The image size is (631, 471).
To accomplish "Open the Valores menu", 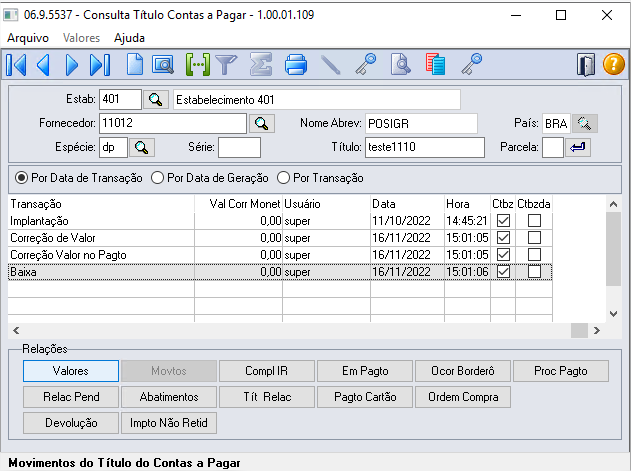I will tap(81, 38).
